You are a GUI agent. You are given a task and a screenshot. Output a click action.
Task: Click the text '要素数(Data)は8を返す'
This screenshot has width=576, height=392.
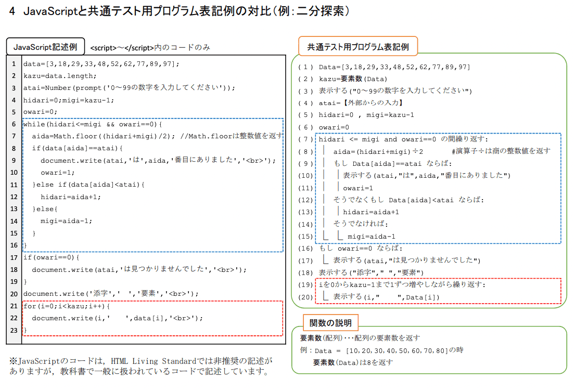[353, 363]
